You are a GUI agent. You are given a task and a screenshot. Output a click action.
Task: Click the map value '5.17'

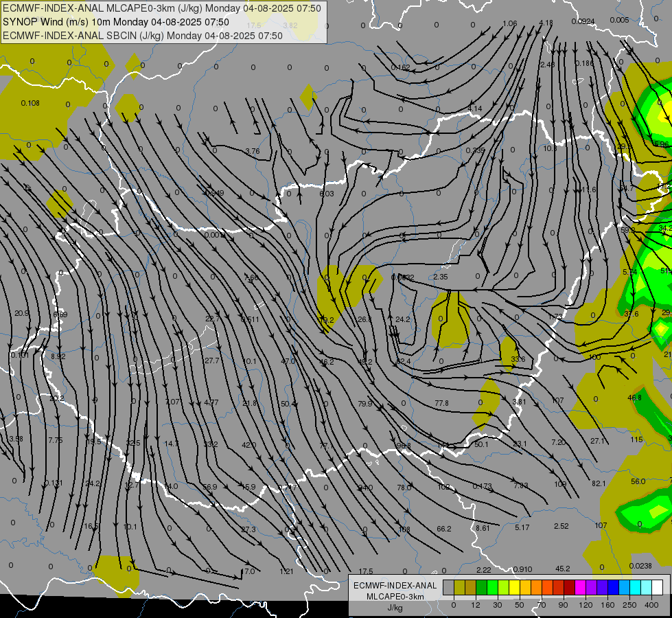tap(522, 527)
